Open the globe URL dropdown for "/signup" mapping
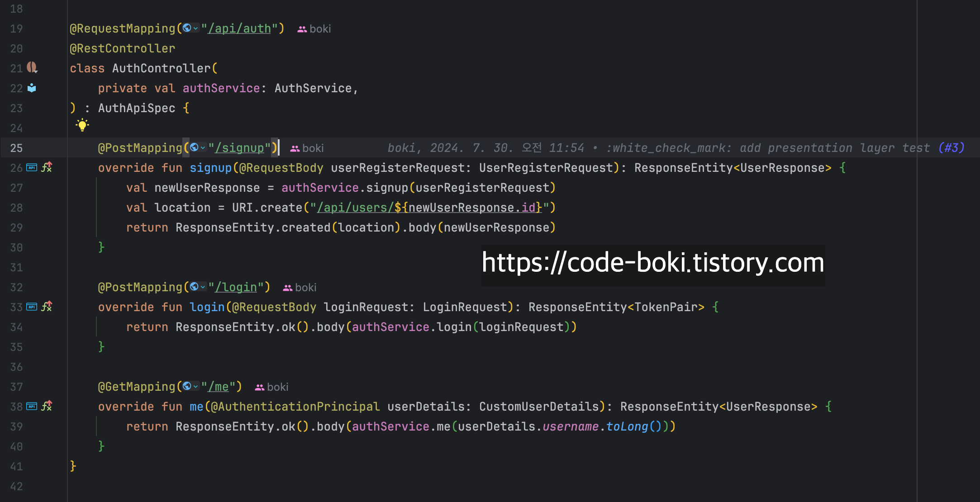 coord(197,147)
